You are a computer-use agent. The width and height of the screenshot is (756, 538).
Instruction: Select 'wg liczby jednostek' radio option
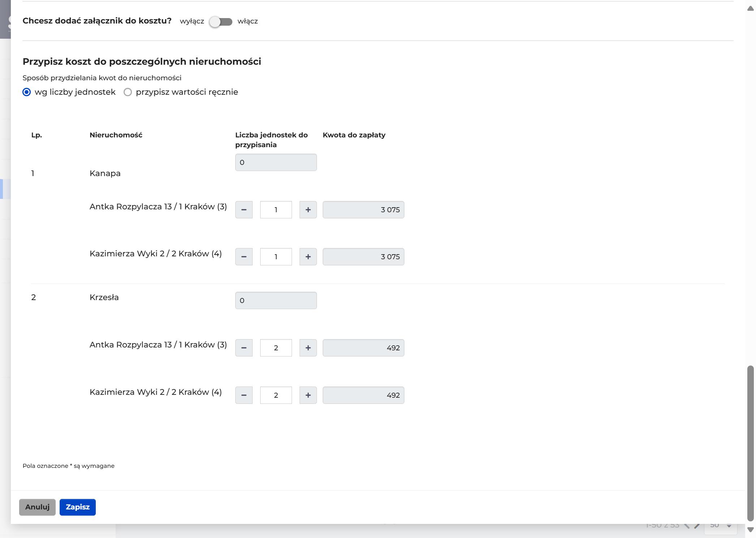pos(27,92)
